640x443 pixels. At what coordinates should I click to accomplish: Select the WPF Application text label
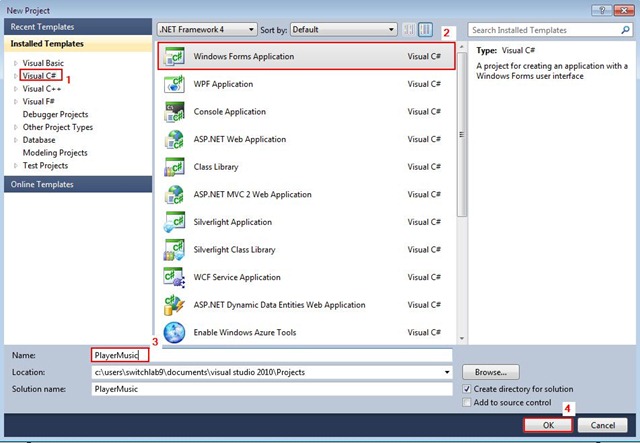[x=223, y=84]
